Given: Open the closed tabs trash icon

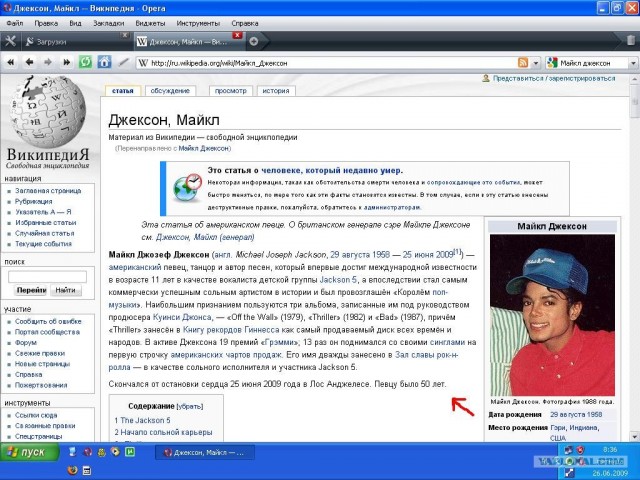Looking at the screenshot, I should [631, 40].
